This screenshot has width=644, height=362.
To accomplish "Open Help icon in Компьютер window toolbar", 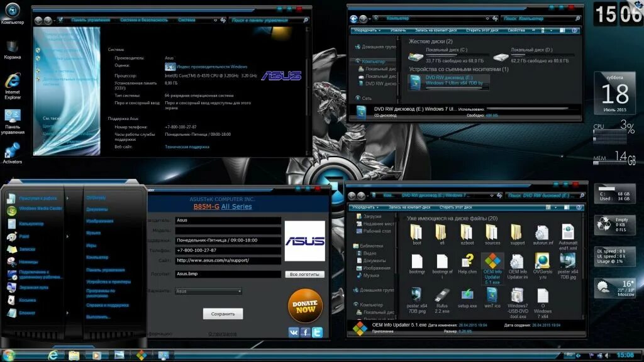I will coord(575,30).
